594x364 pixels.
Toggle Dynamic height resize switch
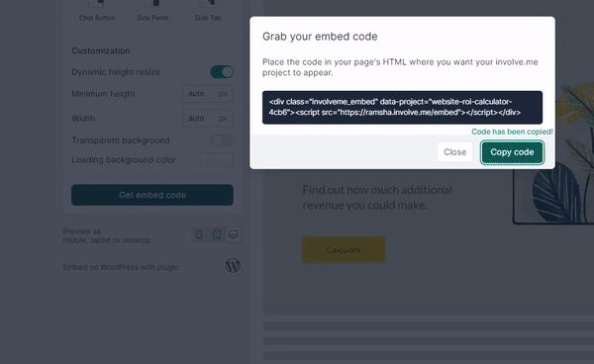point(222,72)
